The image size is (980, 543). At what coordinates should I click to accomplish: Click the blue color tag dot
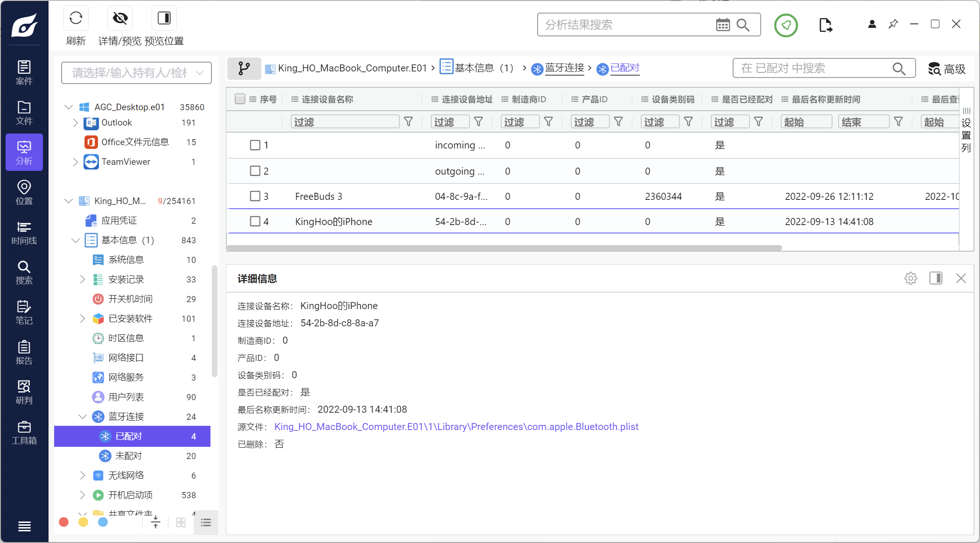click(103, 522)
